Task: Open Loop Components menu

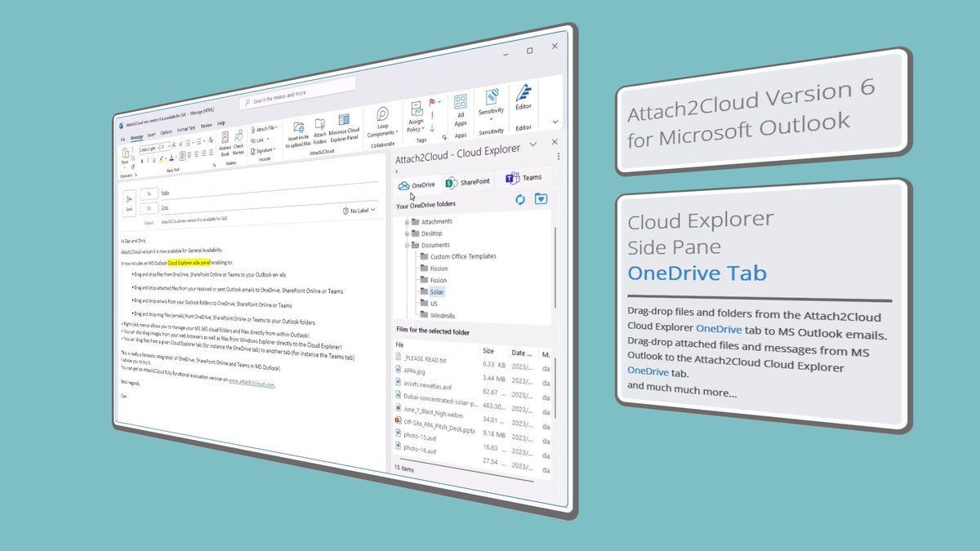Action: point(381,122)
